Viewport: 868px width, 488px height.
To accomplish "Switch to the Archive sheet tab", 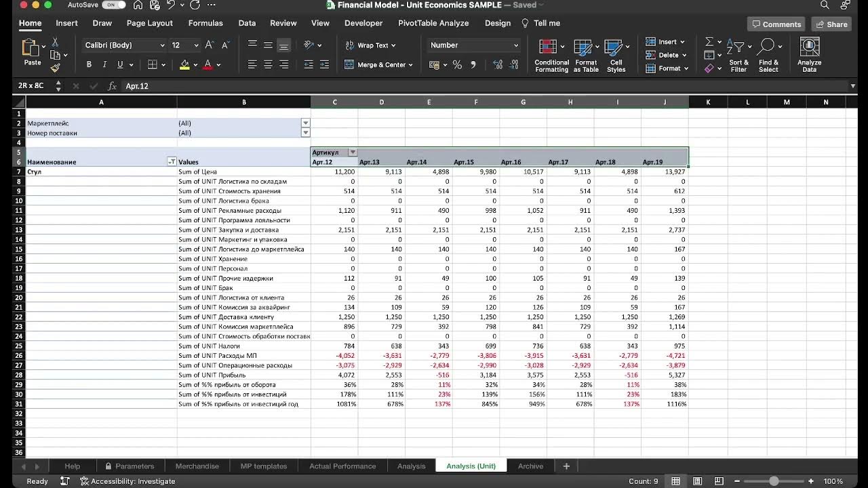I will pyautogui.click(x=530, y=466).
